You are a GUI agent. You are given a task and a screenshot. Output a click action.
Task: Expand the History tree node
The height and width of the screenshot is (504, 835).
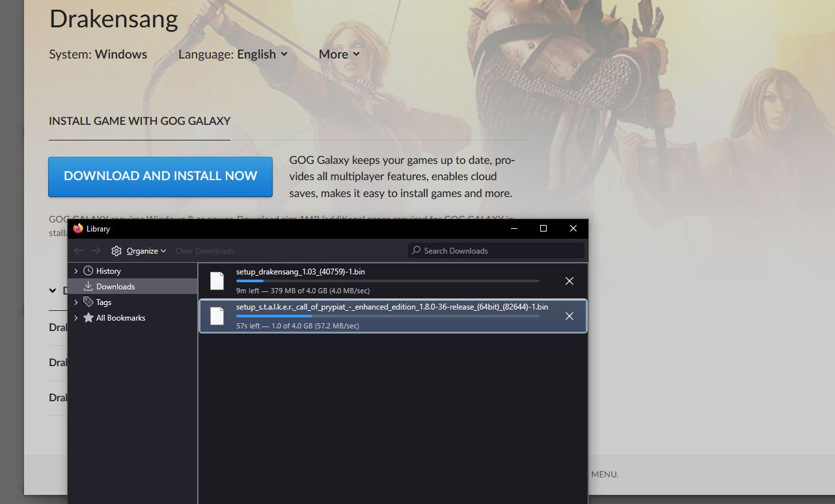pos(76,271)
